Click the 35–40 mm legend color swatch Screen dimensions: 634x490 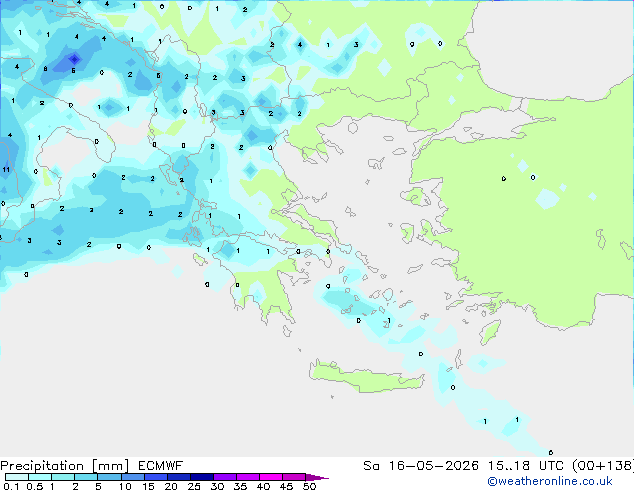point(248,477)
